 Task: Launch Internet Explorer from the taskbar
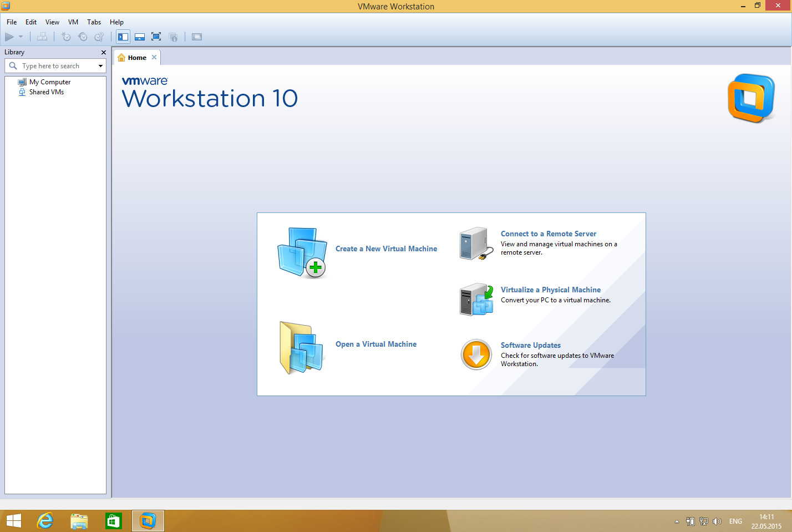point(45,521)
